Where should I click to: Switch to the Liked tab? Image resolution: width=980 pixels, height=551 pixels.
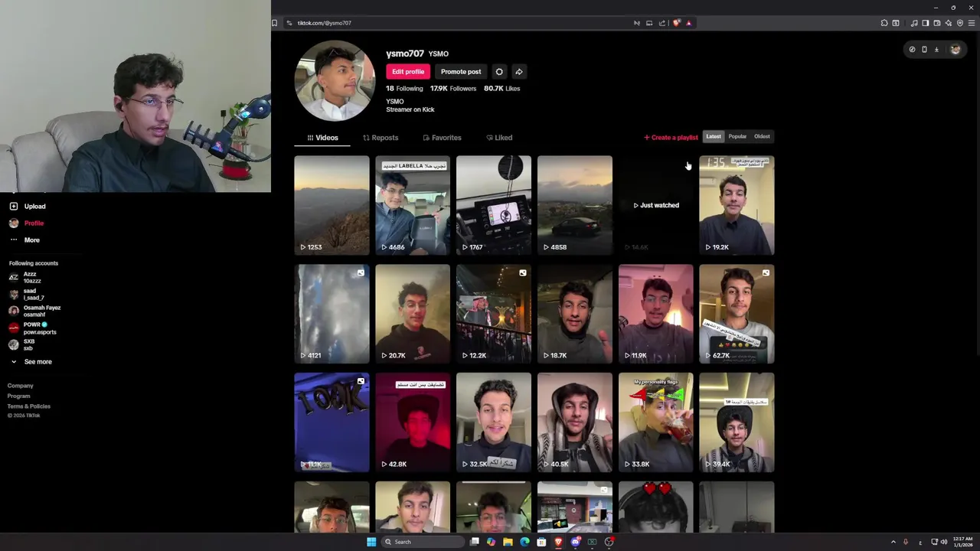(x=499, y=138)
